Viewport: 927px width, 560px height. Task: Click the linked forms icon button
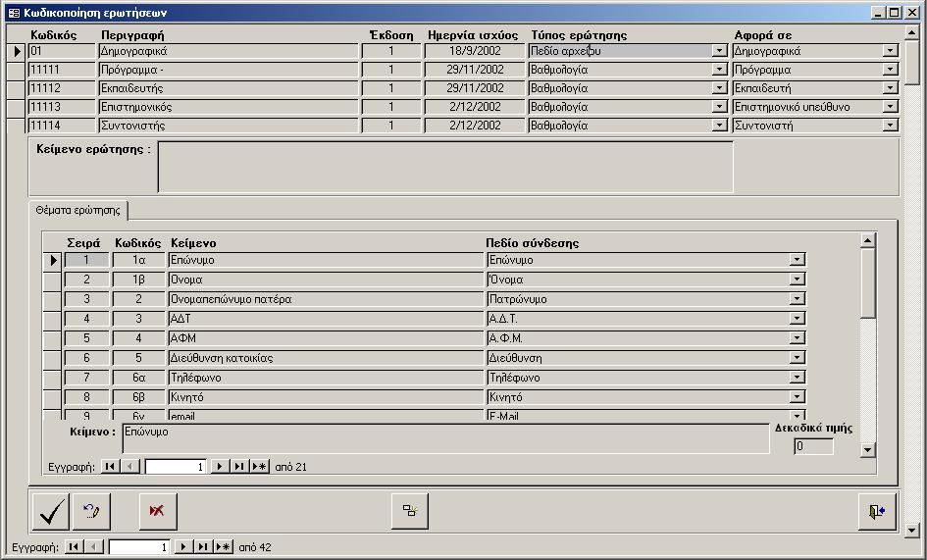(x=409, y=511)
